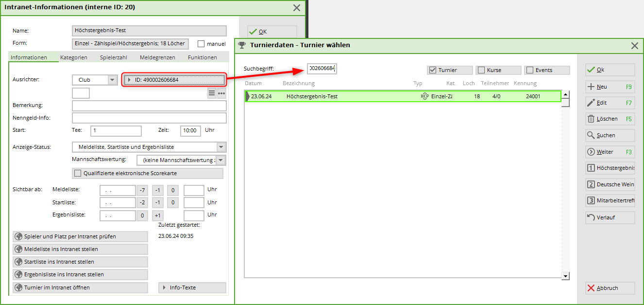Click the Bemerkung input field
This screenshot has width=644, height=305.
149,106
